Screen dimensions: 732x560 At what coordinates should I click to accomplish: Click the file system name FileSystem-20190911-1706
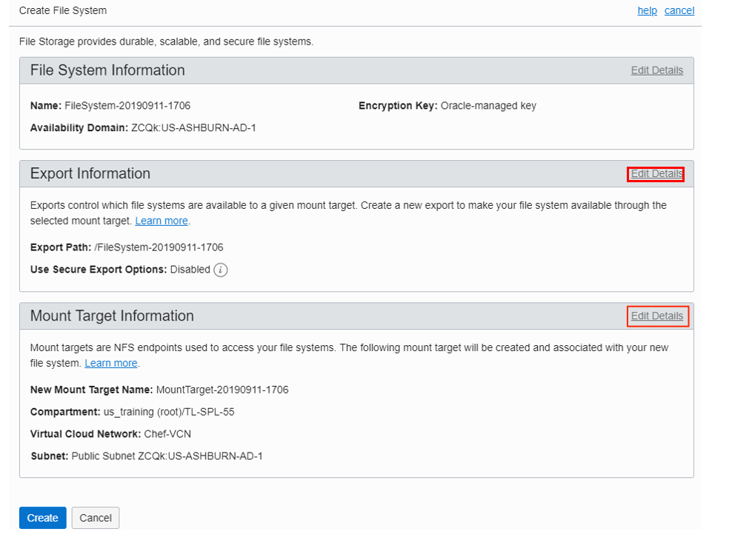click(127, 106)
